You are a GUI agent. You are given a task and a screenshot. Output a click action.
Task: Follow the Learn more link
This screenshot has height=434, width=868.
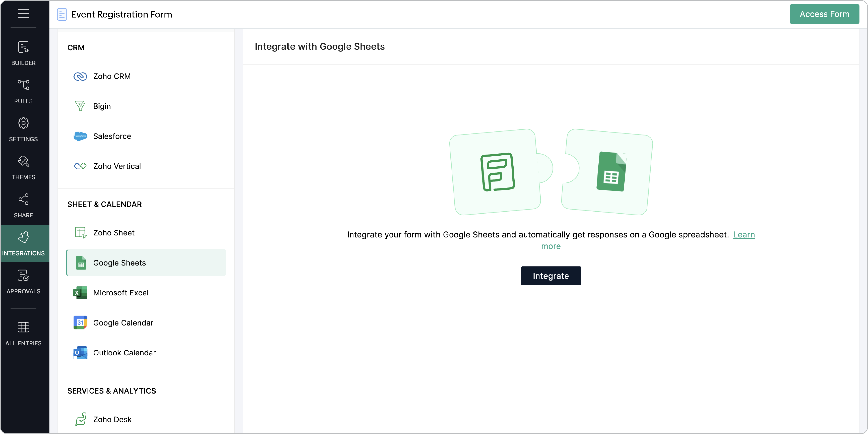(743, 235)
